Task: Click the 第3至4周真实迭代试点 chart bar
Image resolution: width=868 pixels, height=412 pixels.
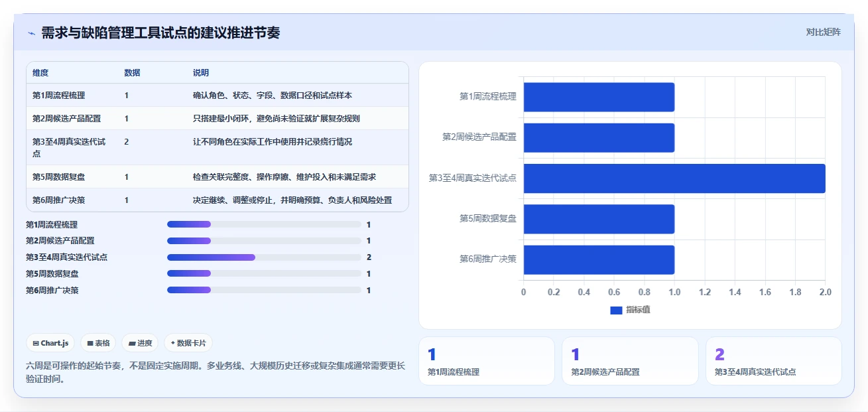Action: tap(674, 178)
